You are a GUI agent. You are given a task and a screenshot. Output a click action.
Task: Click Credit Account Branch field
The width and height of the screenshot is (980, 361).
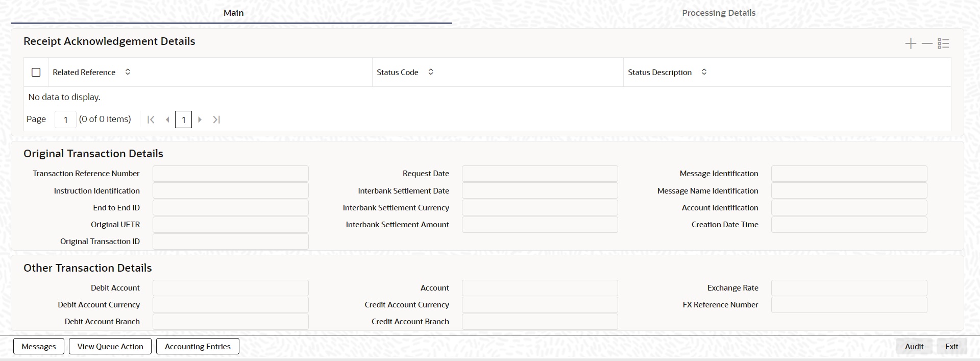pyautogui.click(x=540, y=322)
